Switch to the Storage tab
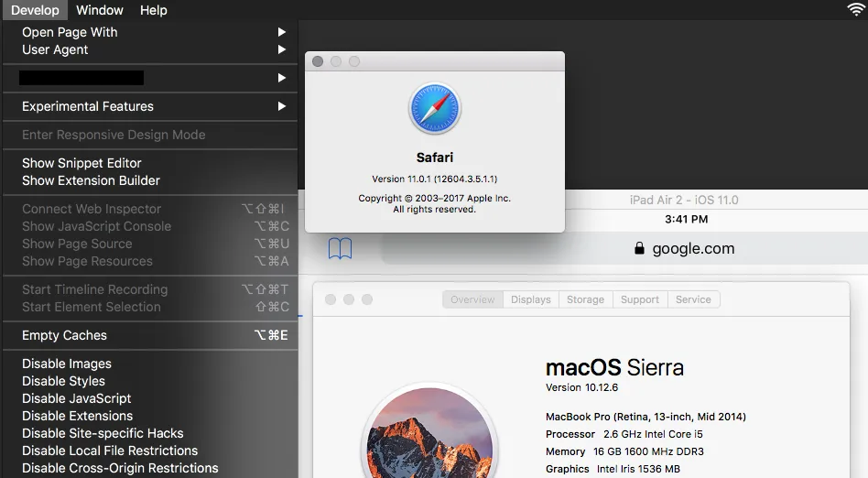 585,299
